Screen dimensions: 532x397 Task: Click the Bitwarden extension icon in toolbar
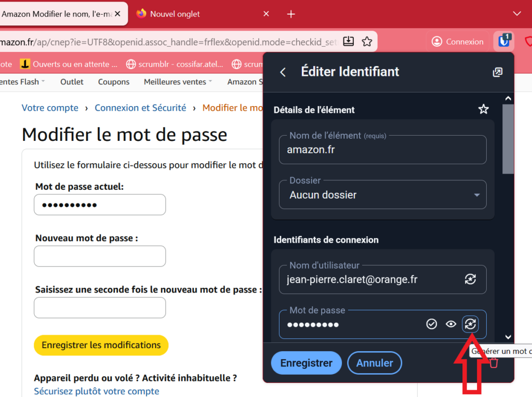click(x=503, y=41)
